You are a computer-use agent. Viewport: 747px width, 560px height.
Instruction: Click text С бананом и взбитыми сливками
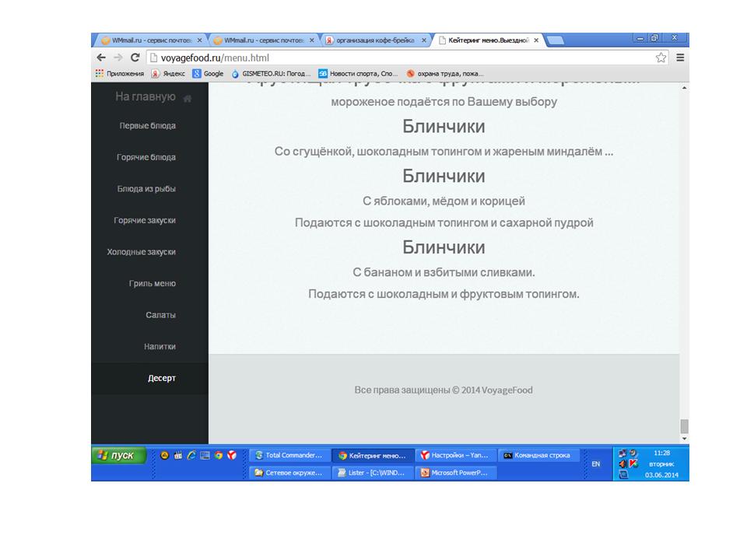tap(444, 272)
